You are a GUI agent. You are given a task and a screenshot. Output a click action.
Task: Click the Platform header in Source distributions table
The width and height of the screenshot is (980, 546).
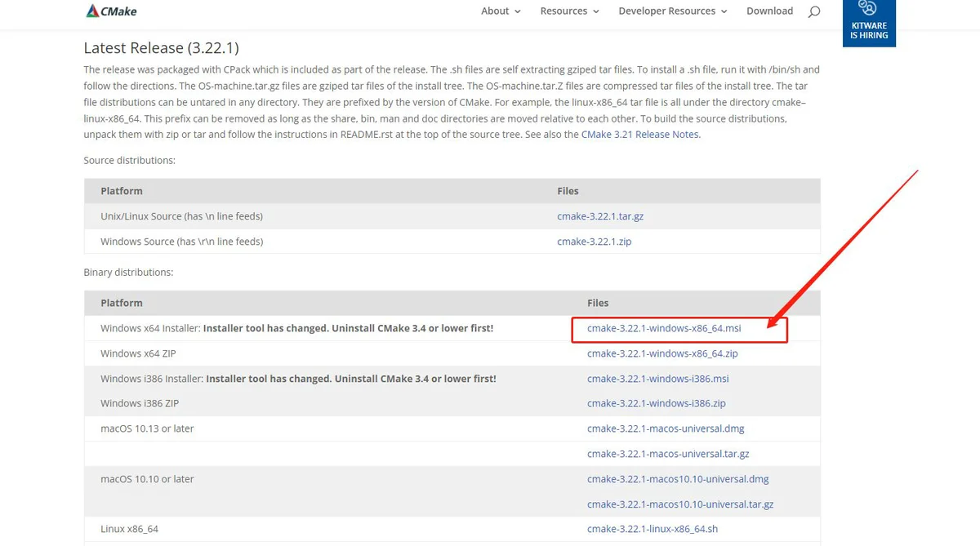(x=122, y=191)
